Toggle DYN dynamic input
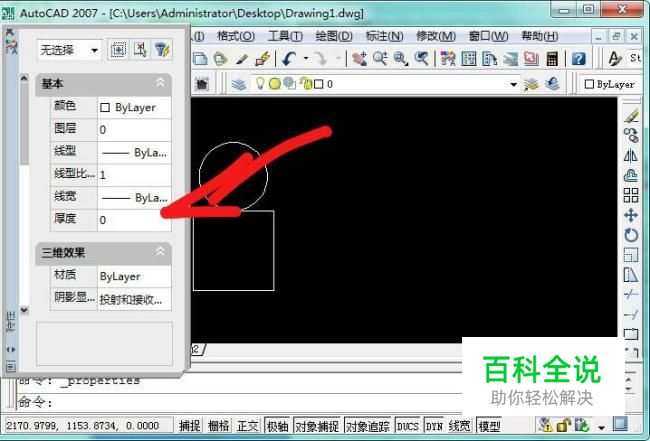Image resolution: width=650 pixels, height=441 pixels. 434,426
